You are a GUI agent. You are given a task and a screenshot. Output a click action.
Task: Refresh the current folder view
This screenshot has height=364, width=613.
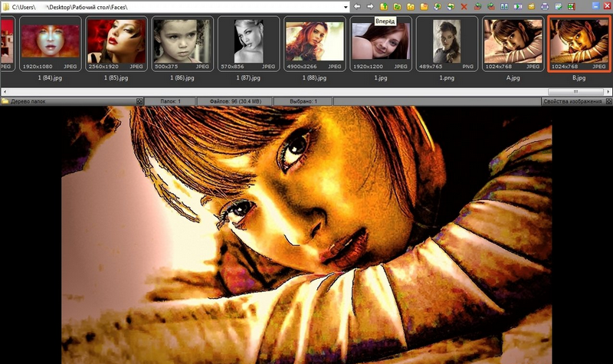tap(397, 6)
